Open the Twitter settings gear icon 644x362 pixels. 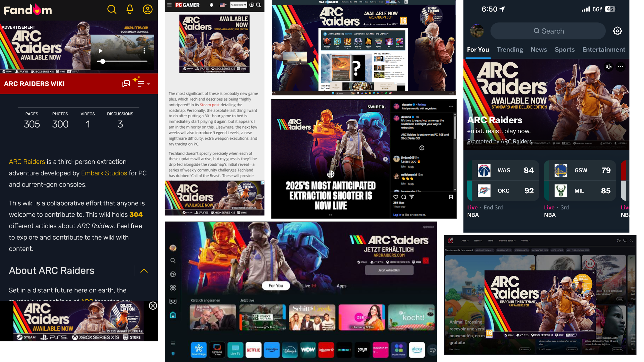coord(617,31)
